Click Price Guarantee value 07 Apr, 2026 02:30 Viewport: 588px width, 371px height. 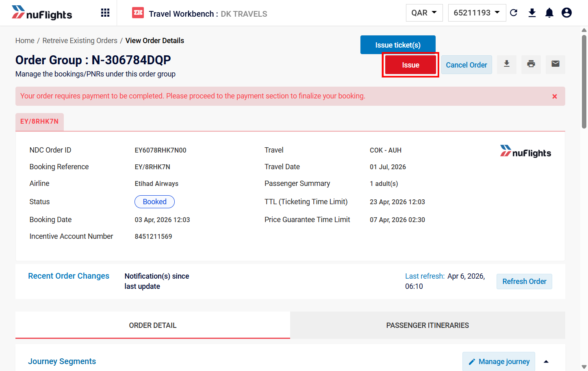coord(397,220)
